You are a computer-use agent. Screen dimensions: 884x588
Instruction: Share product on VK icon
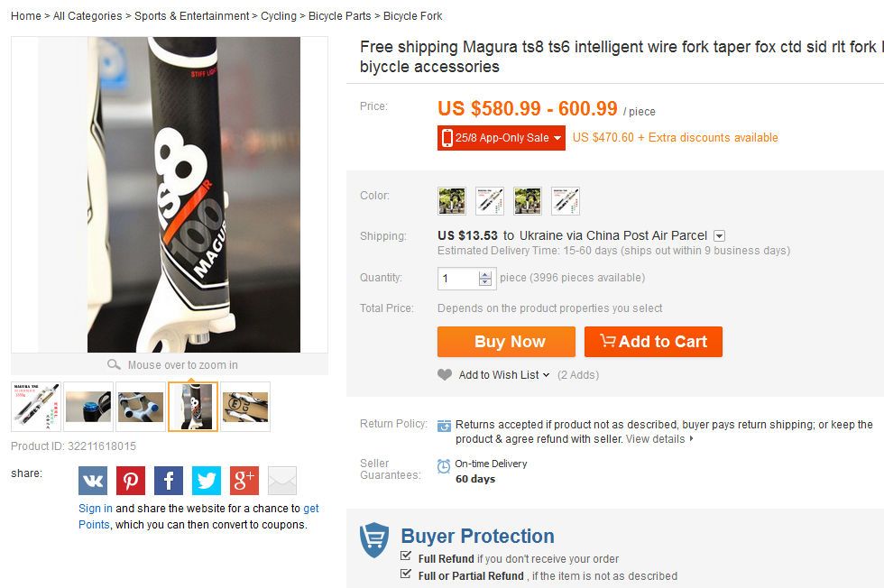[x=93, y=481]
